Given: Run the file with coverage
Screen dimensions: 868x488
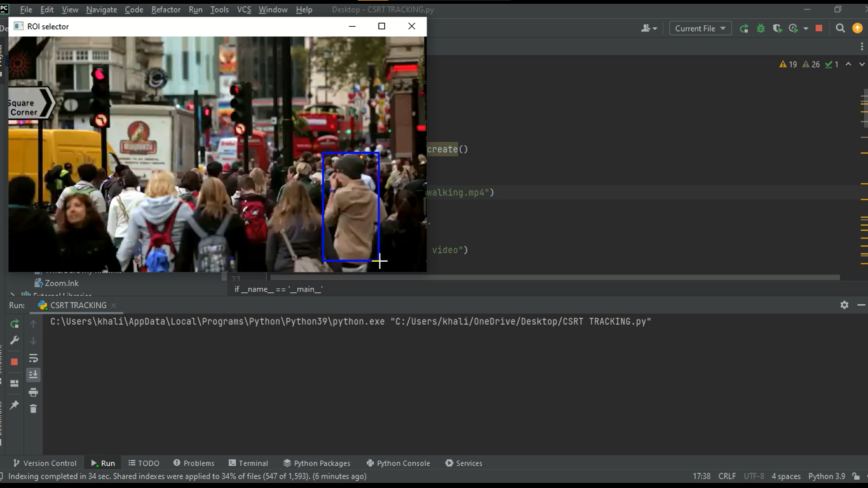Looking at the screenshot, I should click(x=776, y=28).
